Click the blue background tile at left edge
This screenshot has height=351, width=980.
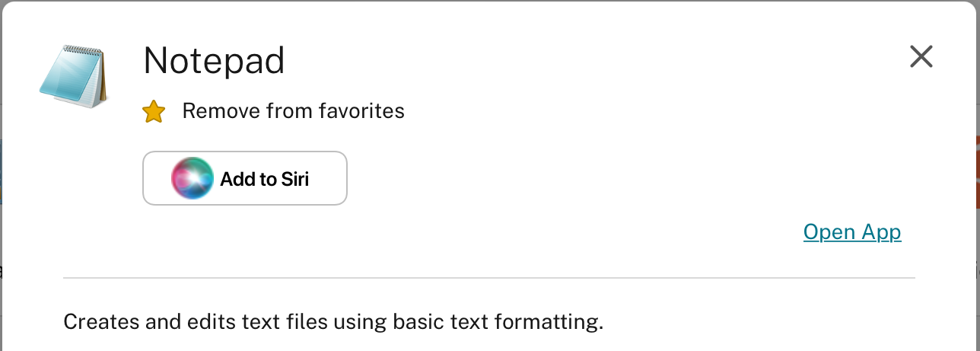(x=2, y=171)
